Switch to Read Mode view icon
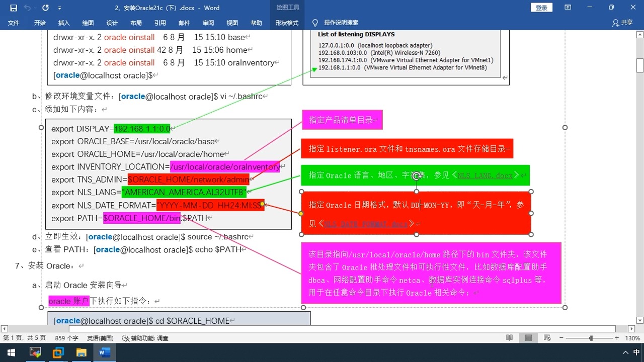 pos(509,338)
